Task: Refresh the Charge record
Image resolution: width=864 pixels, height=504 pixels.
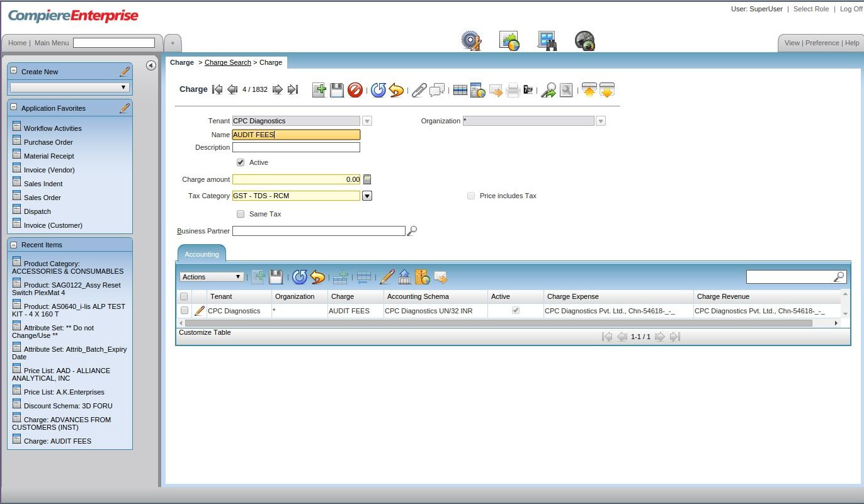Action: (378, 90)
